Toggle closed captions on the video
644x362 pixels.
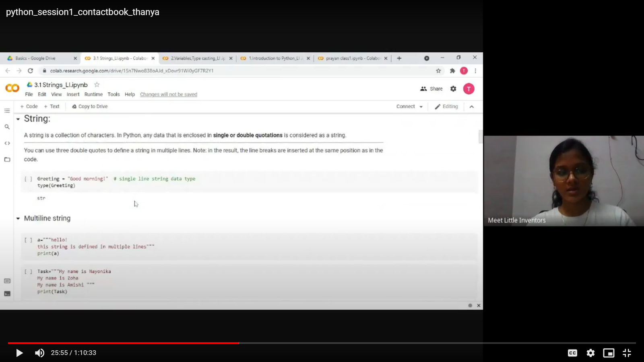(x=572, y=353)
